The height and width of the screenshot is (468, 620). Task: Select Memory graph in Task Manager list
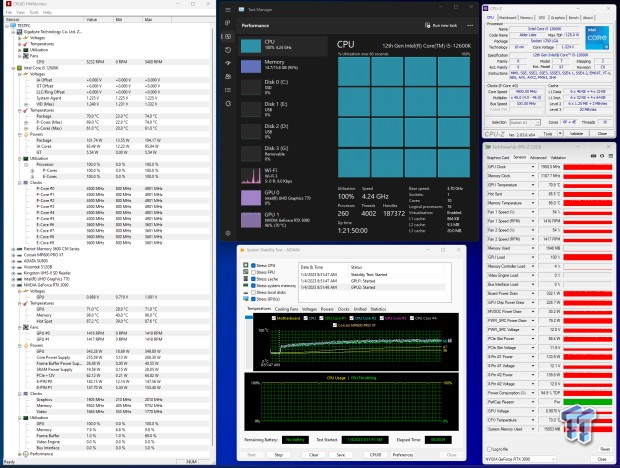click(251, 66)
